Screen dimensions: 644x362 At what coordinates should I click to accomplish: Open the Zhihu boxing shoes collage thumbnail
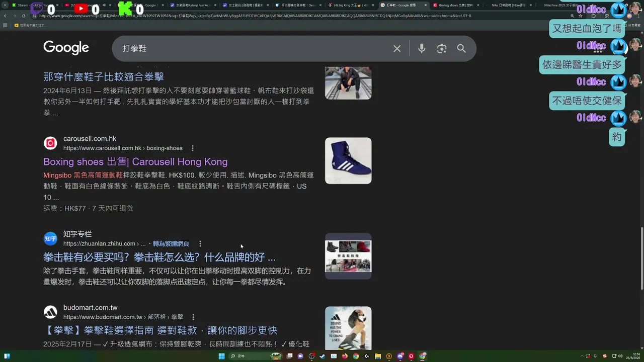pos(348,256)
